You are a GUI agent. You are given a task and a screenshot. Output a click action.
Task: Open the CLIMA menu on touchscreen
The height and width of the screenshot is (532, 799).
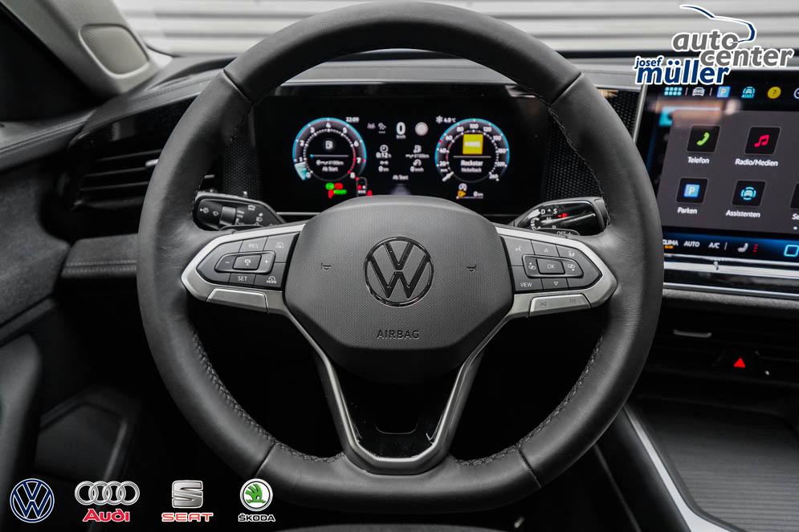pyautogui.click(x=670, y=242)
